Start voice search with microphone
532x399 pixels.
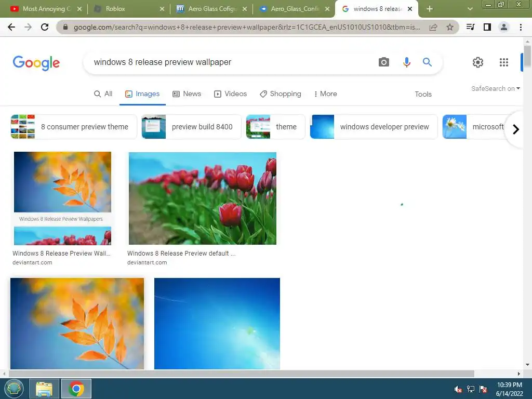pyautogui.click(x=406, y=62)
